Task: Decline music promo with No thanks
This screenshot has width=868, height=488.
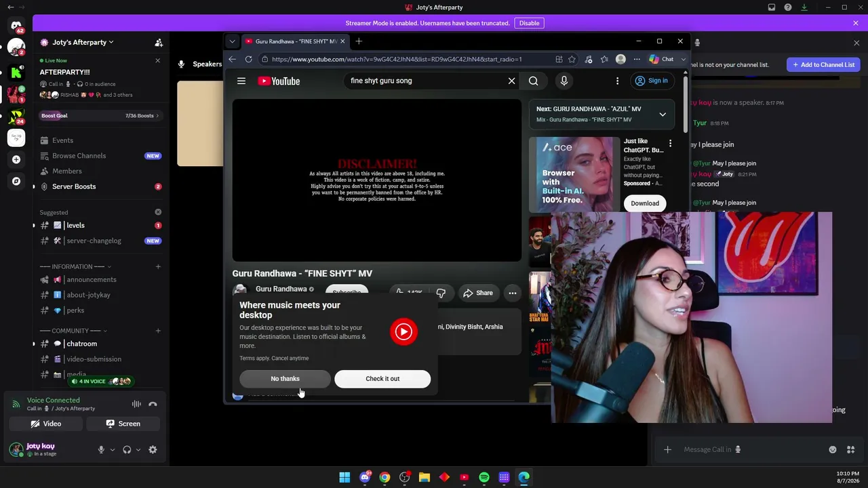Action: tap(285, 379)
